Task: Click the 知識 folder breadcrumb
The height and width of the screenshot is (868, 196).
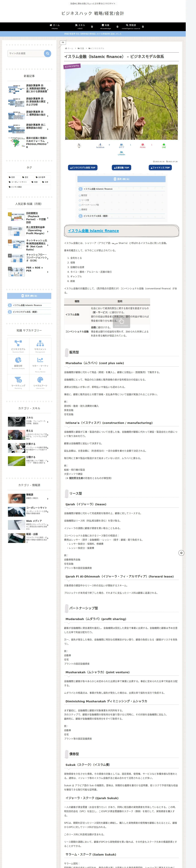Action: [81, 48]
